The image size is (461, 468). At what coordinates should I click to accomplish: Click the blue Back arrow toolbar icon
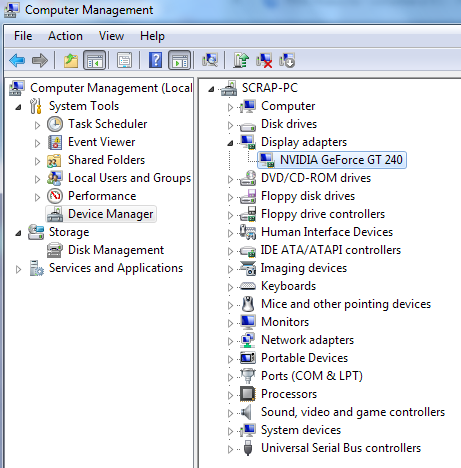[x=17, y=60]
